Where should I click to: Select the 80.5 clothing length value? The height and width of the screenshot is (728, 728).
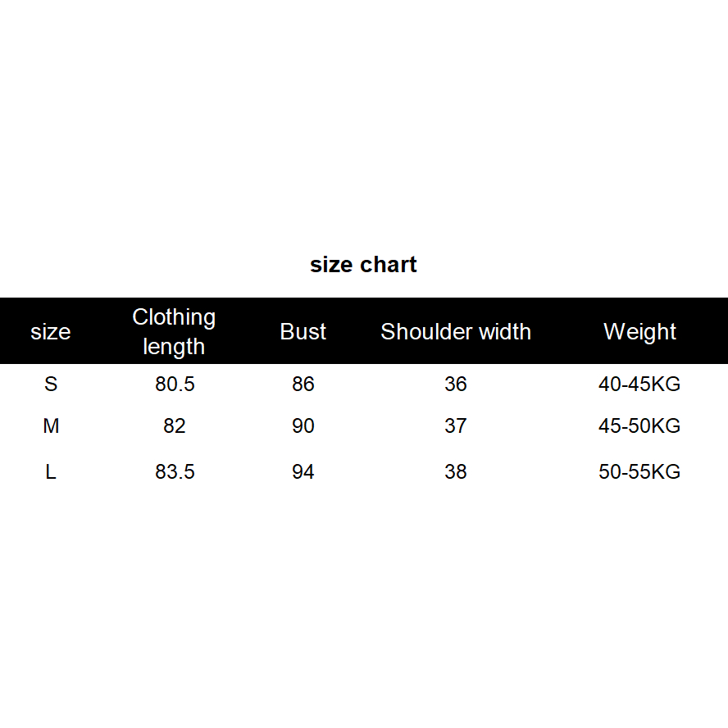pos(175,384)
